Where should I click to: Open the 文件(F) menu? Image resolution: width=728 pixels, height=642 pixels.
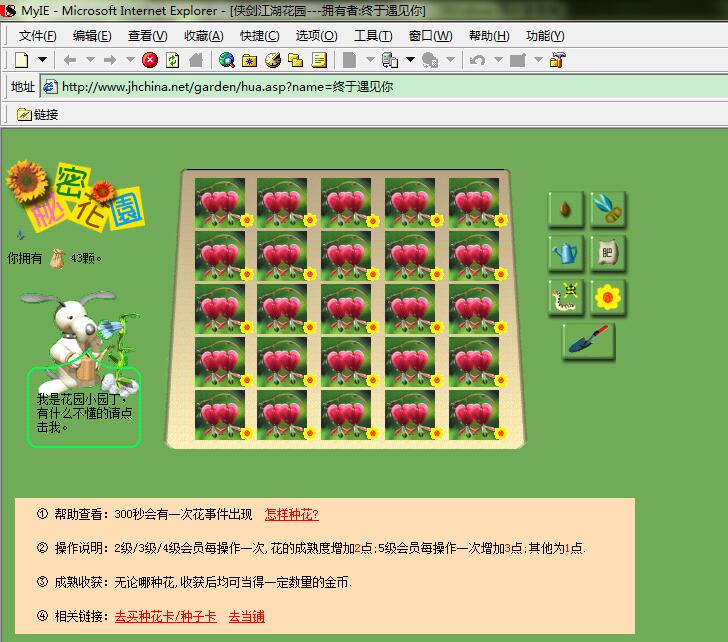[37, 36]
